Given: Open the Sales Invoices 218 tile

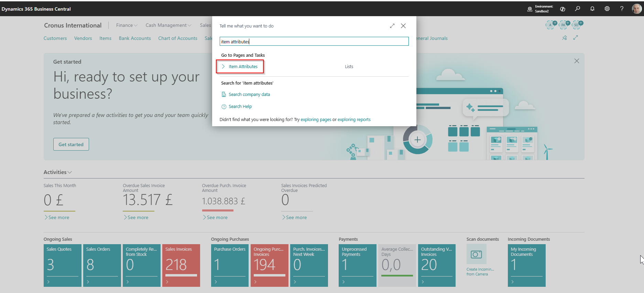Looking at the screenshot, I should (181, 265).
